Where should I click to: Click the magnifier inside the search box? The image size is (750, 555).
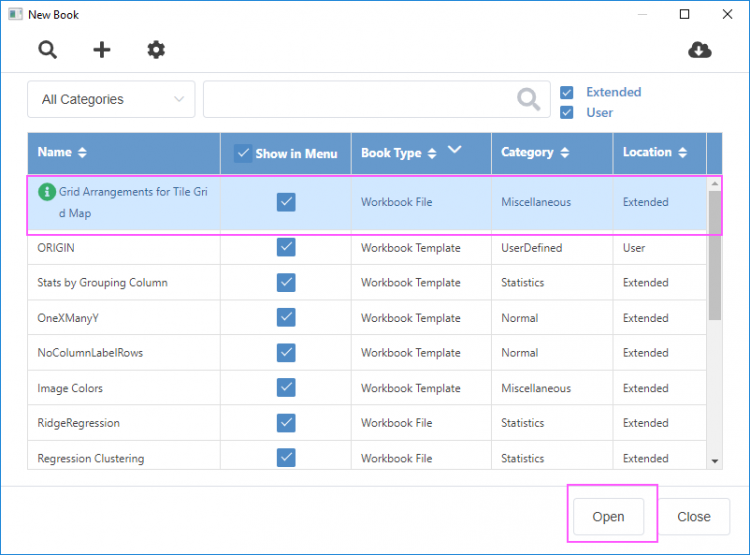[x=528, y=99]
